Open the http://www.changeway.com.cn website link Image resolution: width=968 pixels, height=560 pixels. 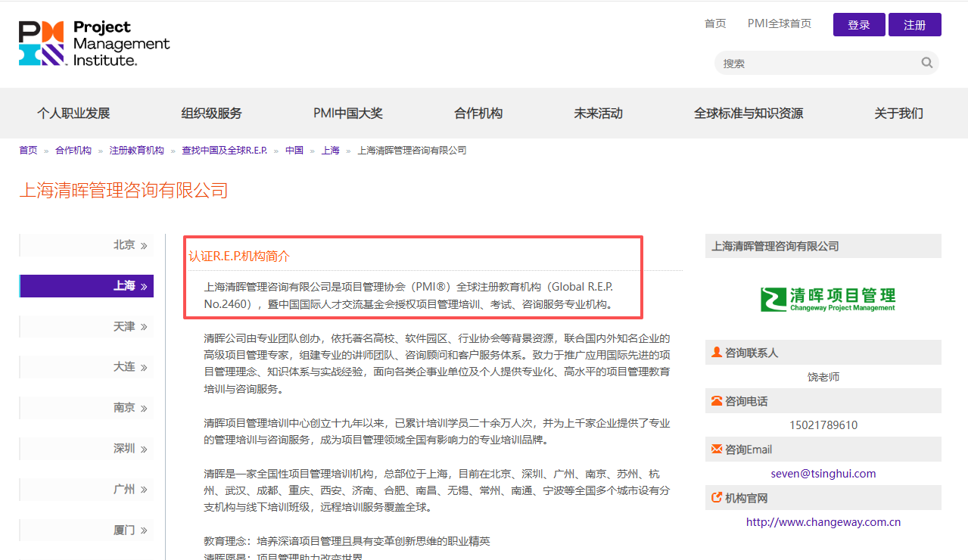823,522
